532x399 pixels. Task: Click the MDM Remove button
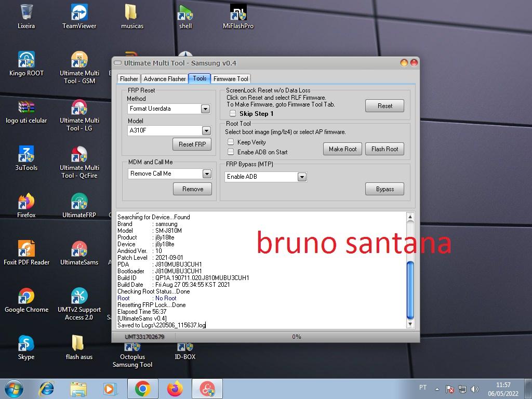192,189
